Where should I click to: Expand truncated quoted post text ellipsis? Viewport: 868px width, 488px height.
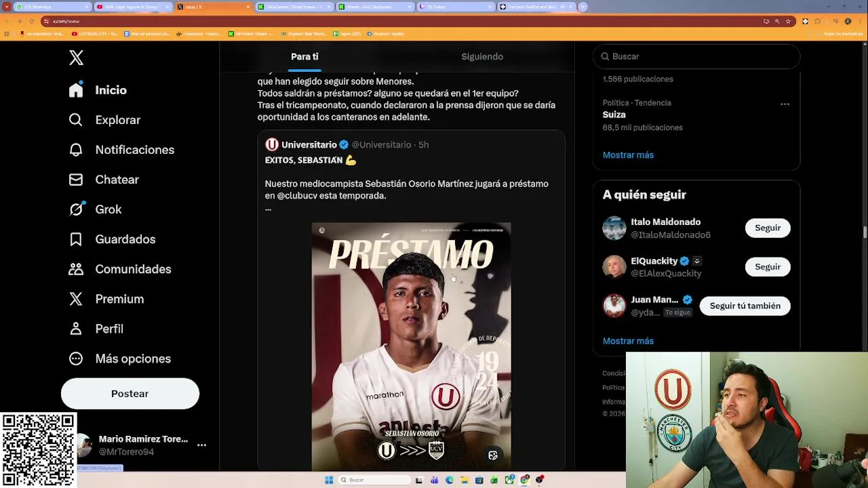pyautogui.click(x=268, y=209)
